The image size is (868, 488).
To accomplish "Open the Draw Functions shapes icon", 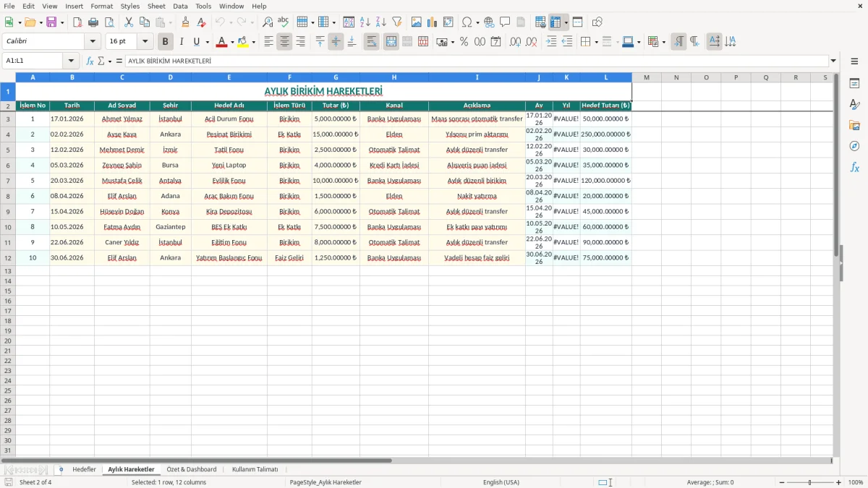I will 597,22.
